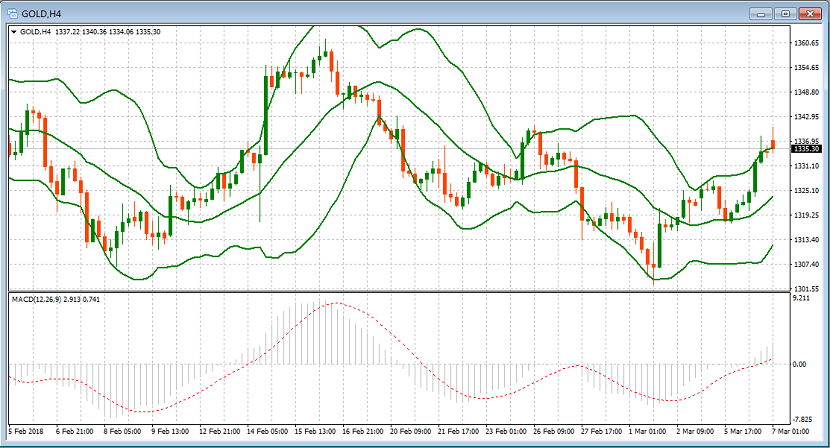Click the 27 Feb 17:00 time label
Screen dimensions: 830x448
[601, 432]
